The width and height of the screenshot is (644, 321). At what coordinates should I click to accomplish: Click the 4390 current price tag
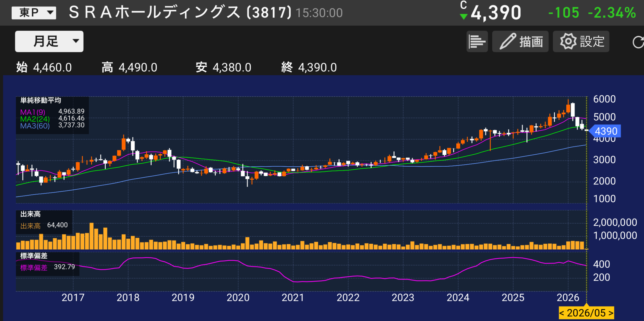[x=606, y=131]
